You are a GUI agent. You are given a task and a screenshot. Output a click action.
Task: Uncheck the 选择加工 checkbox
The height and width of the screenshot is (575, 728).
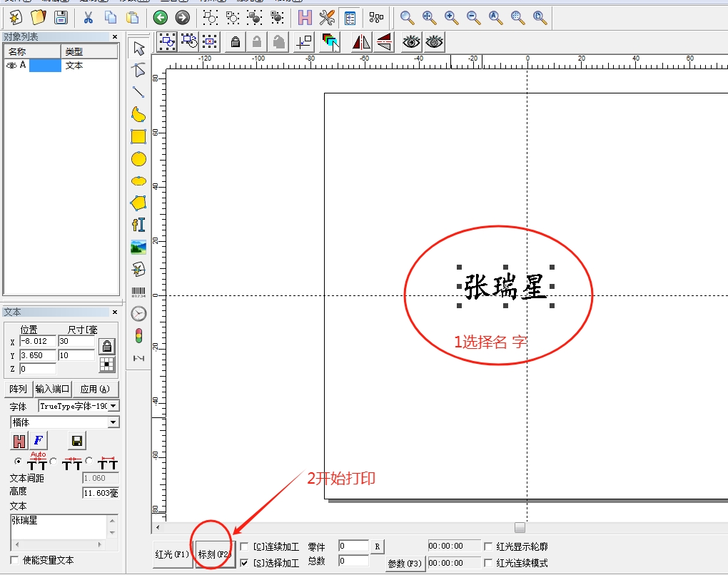click(x=244, y=563)
